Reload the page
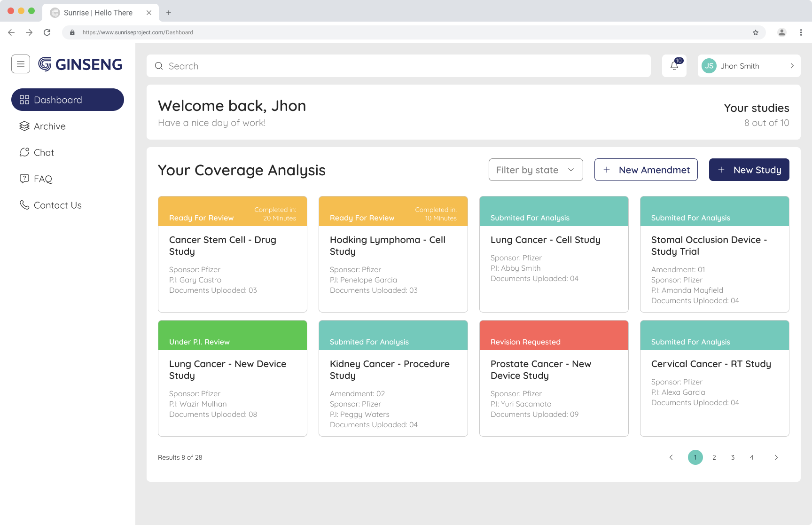Image resolution: width=812 pixels, height=525 pixels. tap(47, 32)
